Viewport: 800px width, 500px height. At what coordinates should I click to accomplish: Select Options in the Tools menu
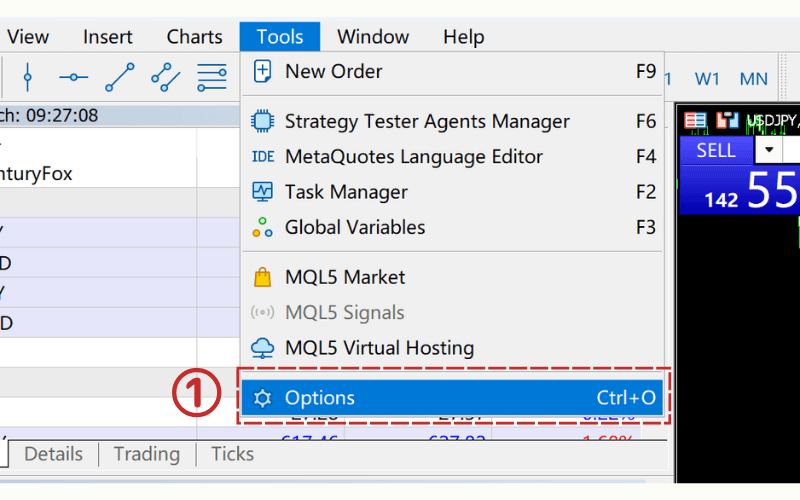[x=453, y=397]
